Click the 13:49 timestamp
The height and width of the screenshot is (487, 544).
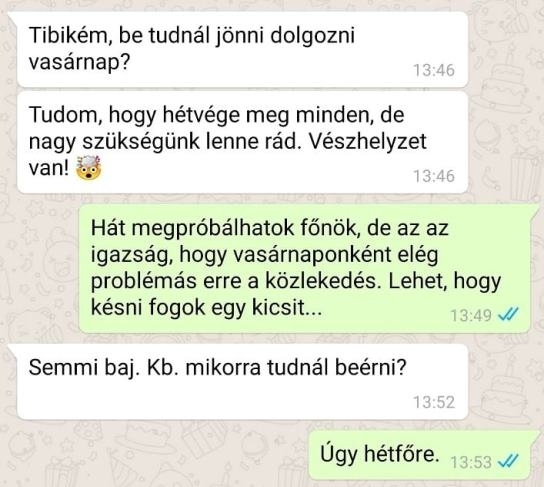pos(471,316)
